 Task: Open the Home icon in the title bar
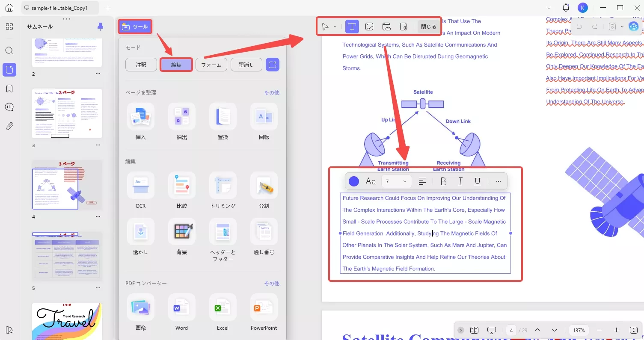(x=9, y=8)
